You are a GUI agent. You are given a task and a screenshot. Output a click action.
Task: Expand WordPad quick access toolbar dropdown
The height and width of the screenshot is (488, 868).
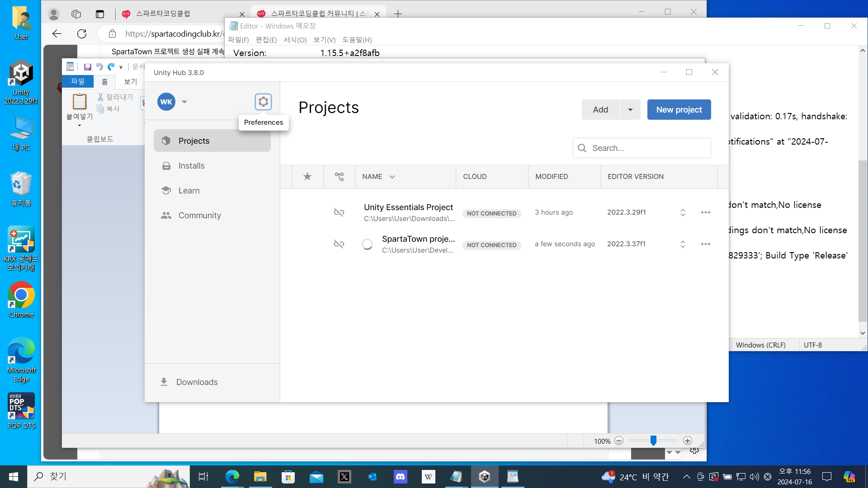[x=121, y=67]
